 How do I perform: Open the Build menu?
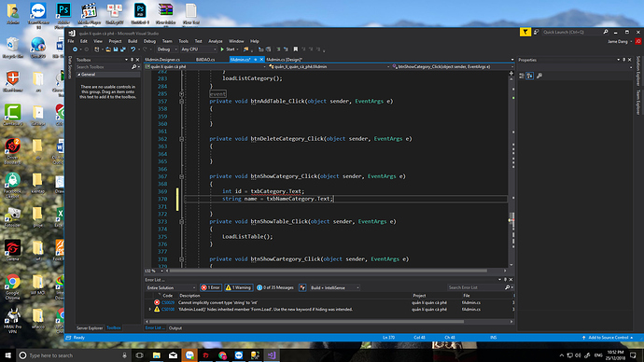click(x=133, y=41)
